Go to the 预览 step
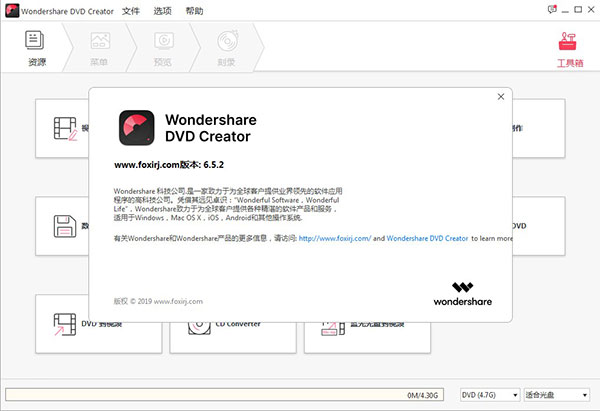Image resolution: width=600 pixels, height=411 pixels. coord(163,47)
